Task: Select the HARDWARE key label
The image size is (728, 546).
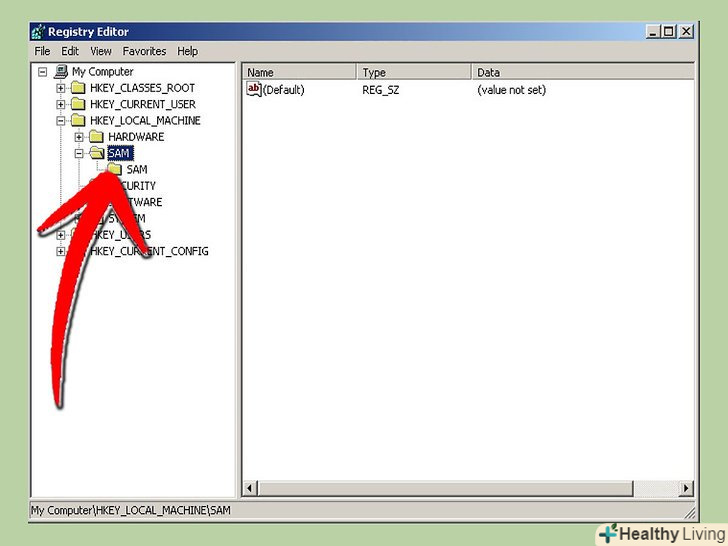Action: tap(136, 137)
